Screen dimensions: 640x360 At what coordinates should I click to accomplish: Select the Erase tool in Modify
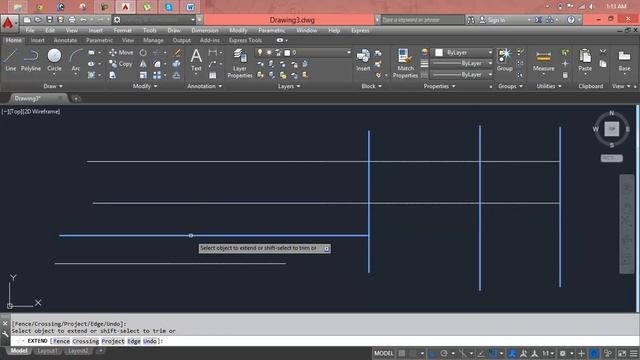tap(177, 53)
